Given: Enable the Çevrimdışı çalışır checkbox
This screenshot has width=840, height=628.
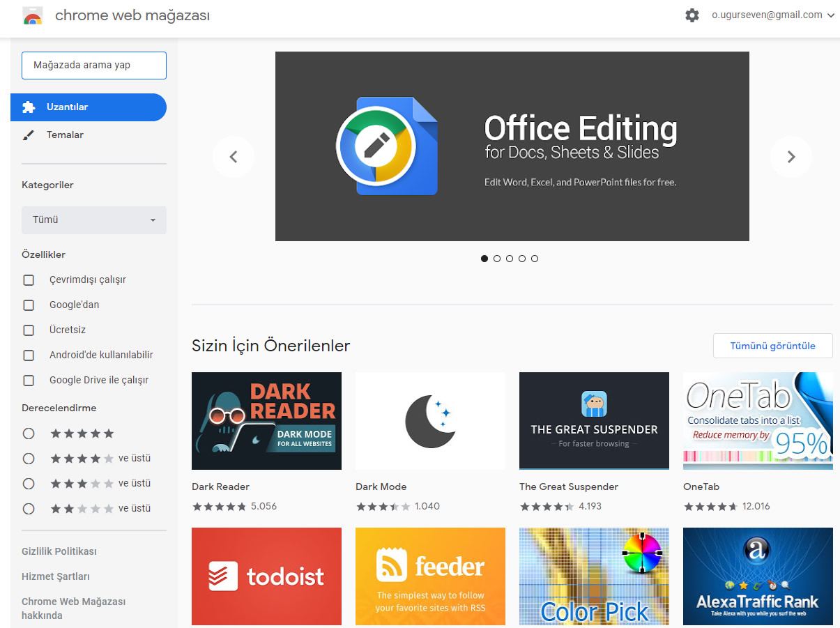Looking at the screenshot, I should click(29, 280).
